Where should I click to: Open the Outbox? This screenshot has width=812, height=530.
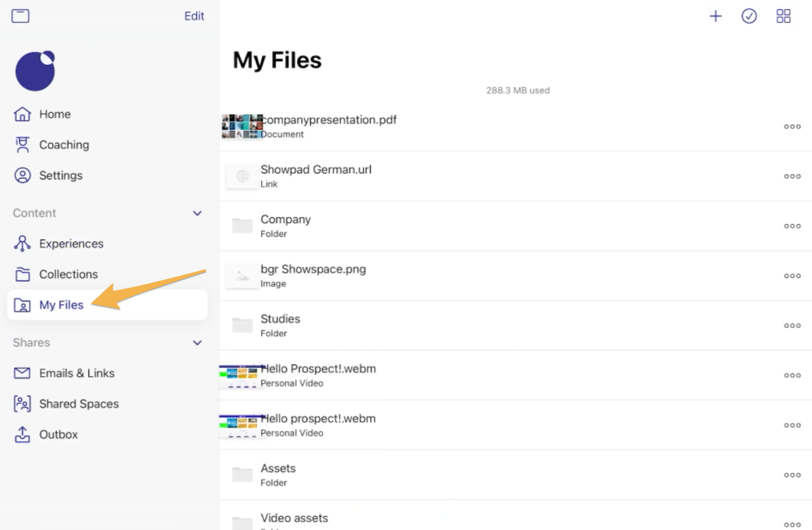point(58,434)
